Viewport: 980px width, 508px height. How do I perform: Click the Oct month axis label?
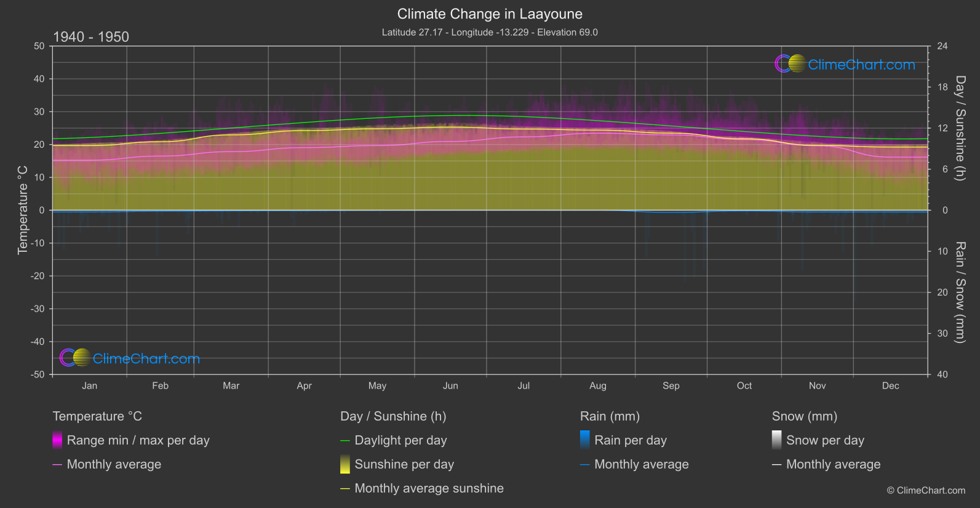click(x=744, y=385)
